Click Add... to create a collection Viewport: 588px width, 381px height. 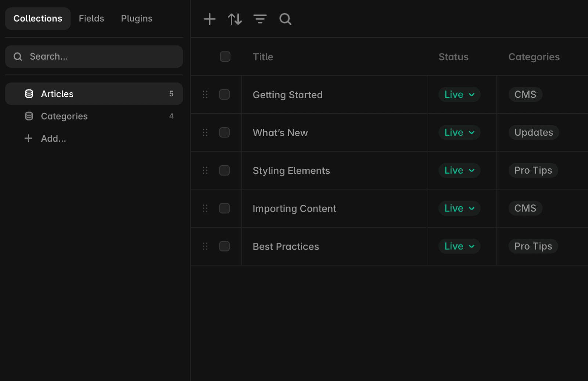(53, 139)
